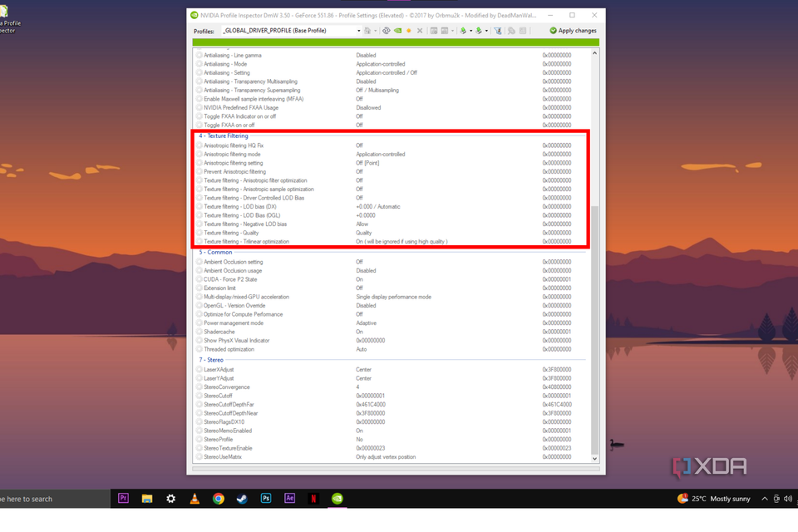The width and height of the screenshot is (798, 532).
Task: Open the settings filter funnel icon
Action: (x=498, y=30)
